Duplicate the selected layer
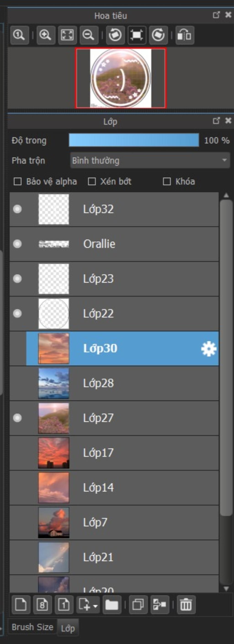This screenshot has width=234, height=644. tap(138, 605)
